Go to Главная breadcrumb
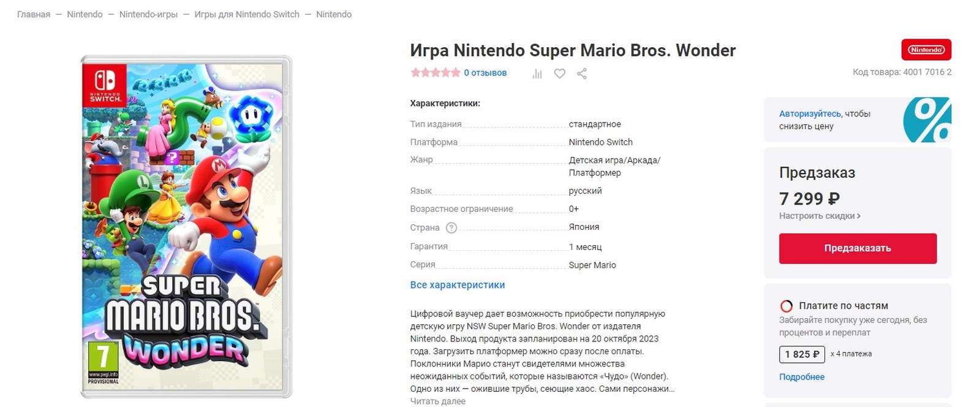The height and width of the screenshot is (407, 980). click(x=34, y=14)
